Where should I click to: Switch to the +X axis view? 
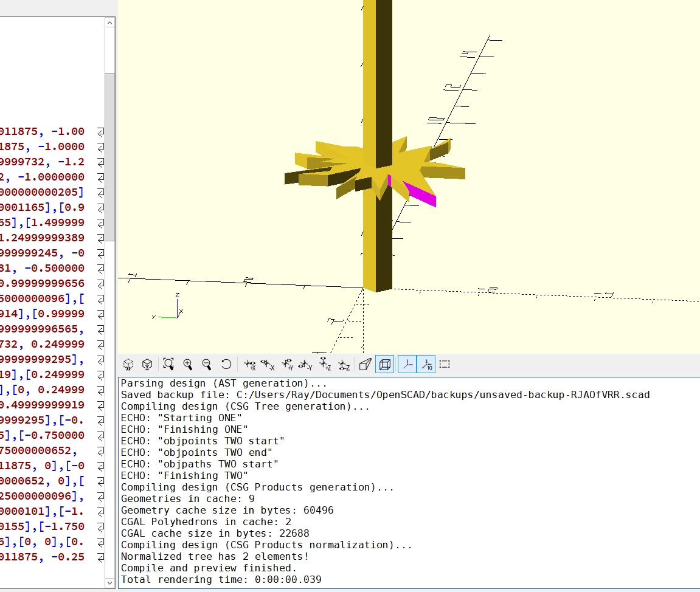249,365
